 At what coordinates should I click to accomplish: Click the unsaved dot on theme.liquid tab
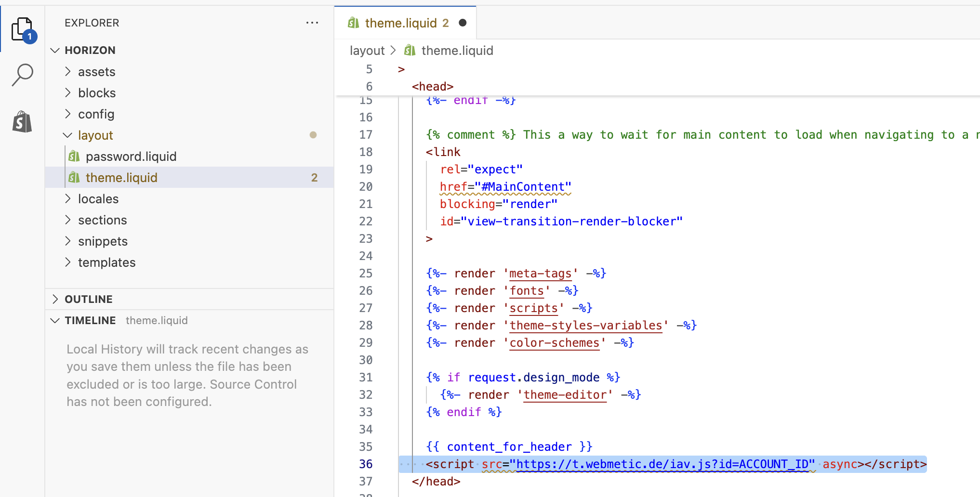[x=463, y=23]
